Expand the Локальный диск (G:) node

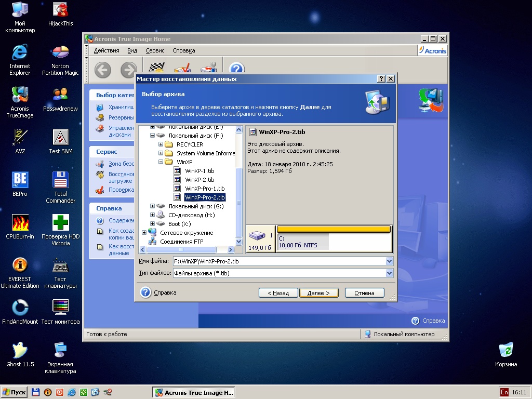coord(152,206)
